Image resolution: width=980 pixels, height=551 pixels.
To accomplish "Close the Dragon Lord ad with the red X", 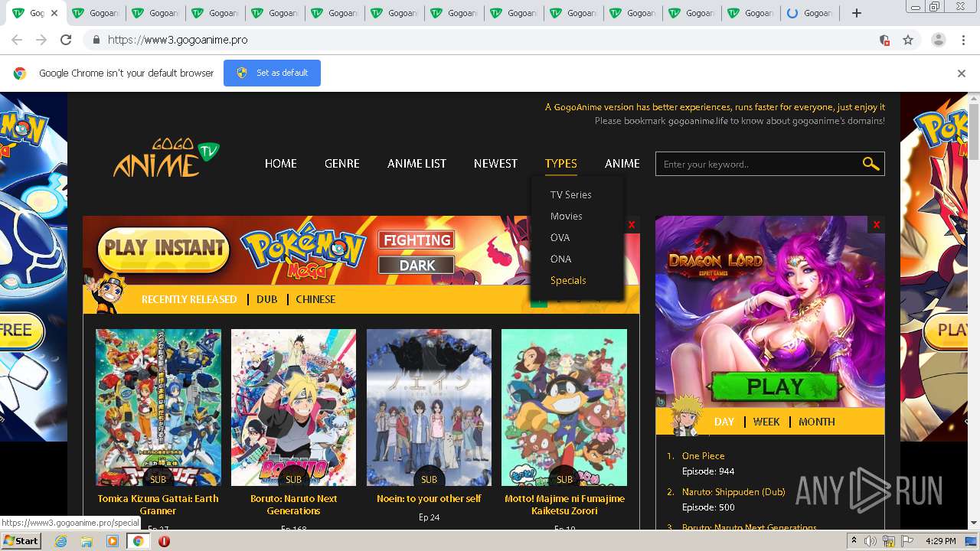I will 877,224.
